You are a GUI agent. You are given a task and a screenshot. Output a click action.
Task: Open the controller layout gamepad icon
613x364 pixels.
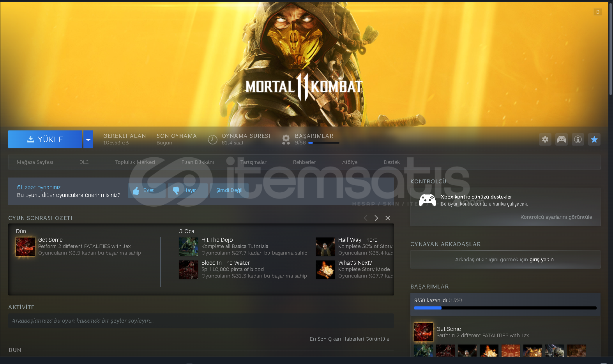[x=562, y=139]
